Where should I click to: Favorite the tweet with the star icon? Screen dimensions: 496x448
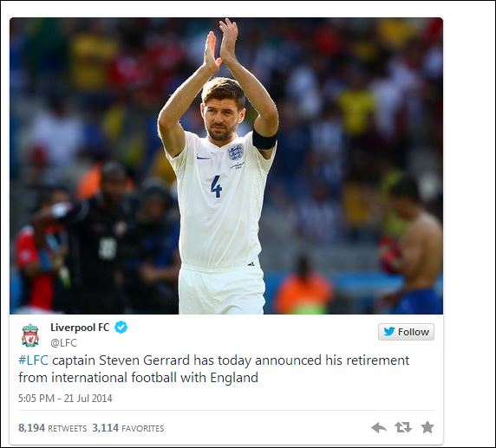click(427, 427)
